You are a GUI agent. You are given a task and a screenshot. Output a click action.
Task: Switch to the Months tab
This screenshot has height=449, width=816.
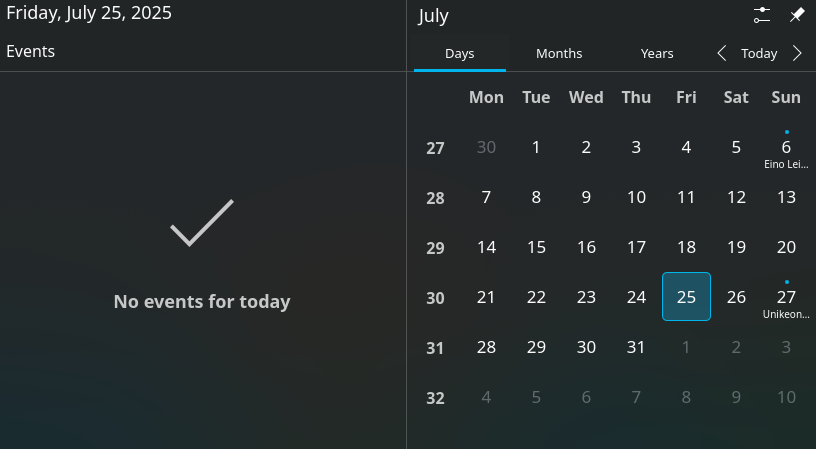click(x=559, y=54)
